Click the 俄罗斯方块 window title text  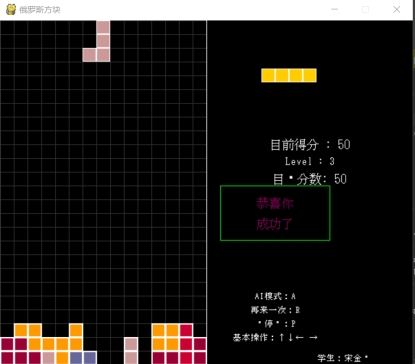coord(40,10)
